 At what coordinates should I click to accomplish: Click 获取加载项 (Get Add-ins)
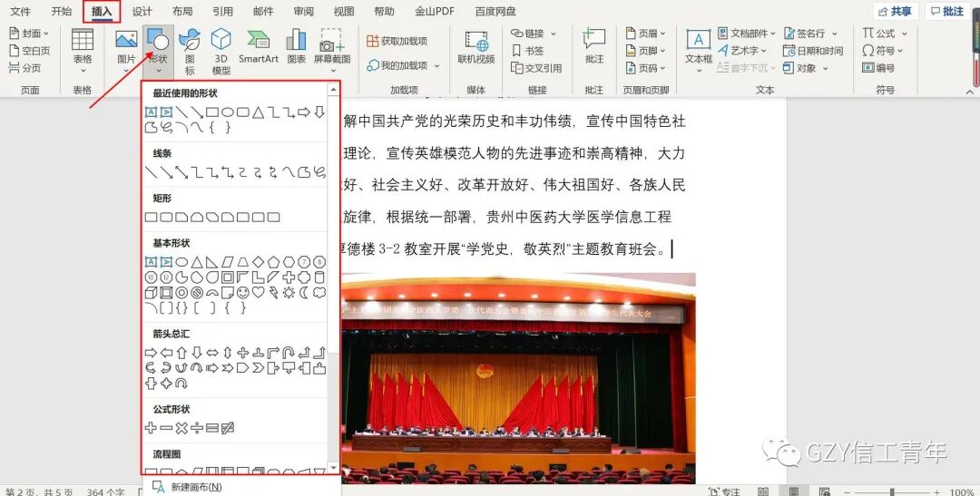(397, 41)
